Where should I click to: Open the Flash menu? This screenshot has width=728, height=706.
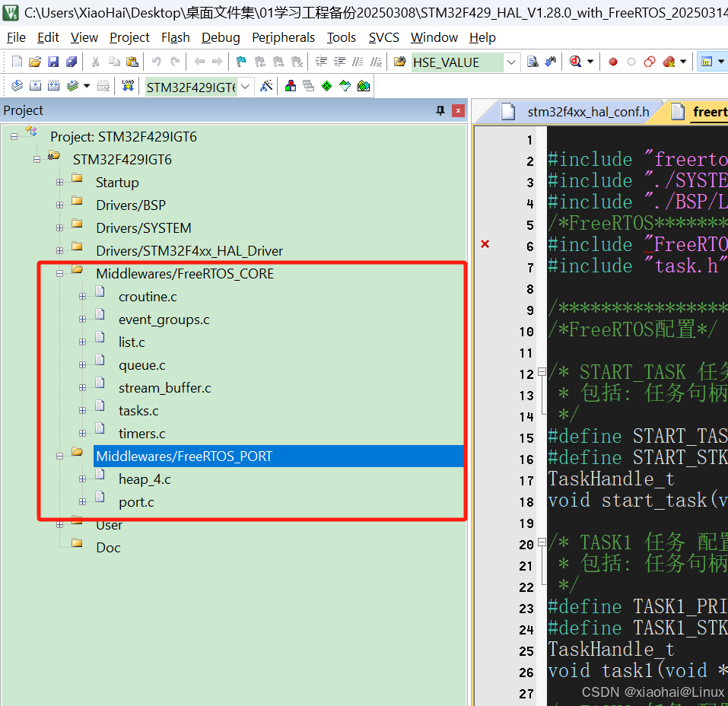(176, 37)
